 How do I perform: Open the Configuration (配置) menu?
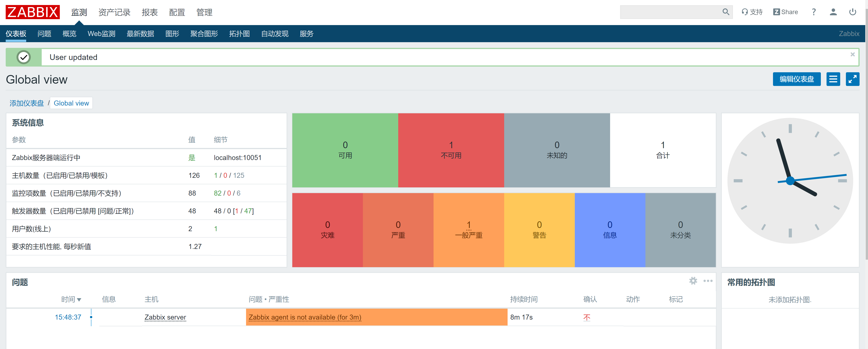pyautogui.click(x=177, y=13)
